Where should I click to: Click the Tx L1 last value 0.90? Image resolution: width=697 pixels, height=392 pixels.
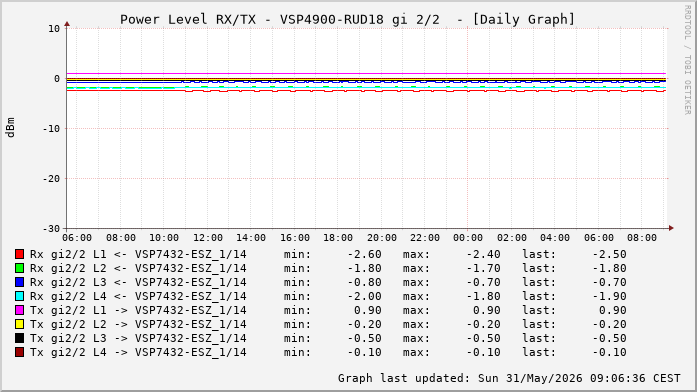613,310
